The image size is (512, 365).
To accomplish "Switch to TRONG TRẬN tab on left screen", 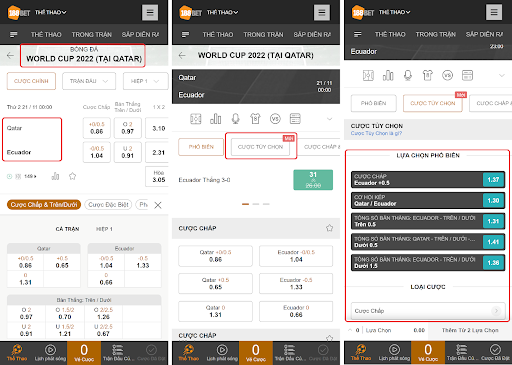I will click(x=92, y=34).
